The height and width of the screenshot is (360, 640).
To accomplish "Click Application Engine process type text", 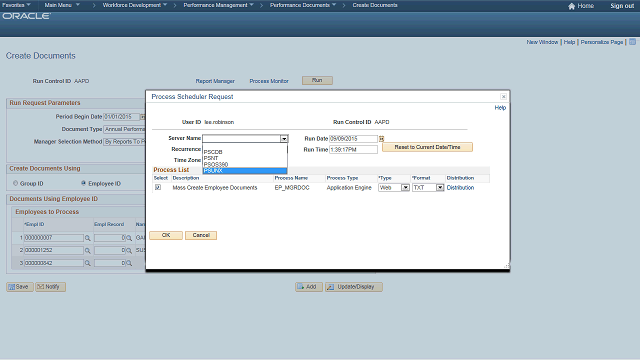I will point(349,188).
